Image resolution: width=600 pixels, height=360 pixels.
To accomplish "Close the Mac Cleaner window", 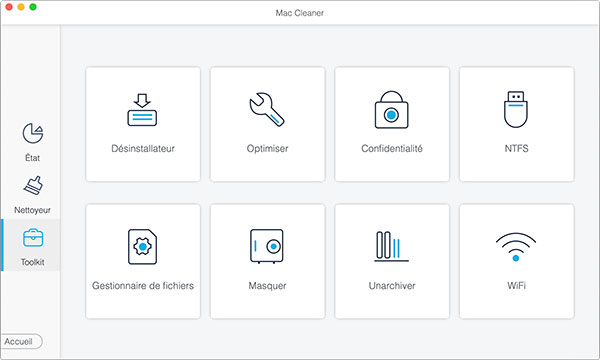I will [9, 7].
